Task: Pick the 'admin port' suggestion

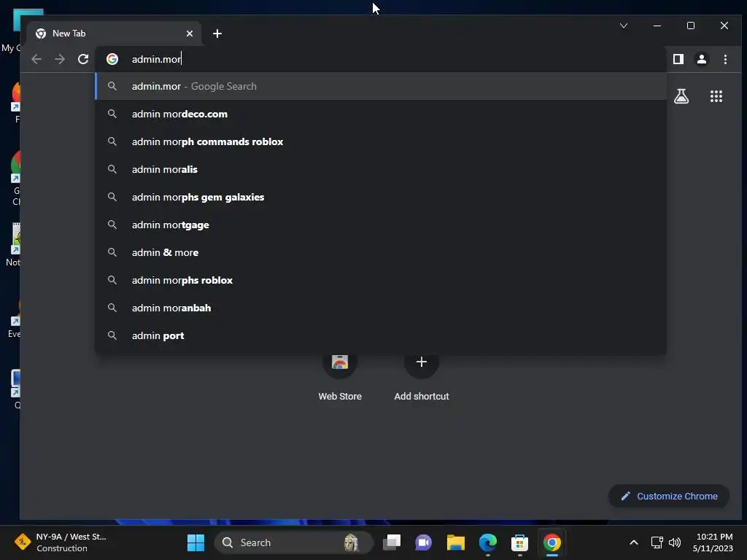Action: pos(381,335)
